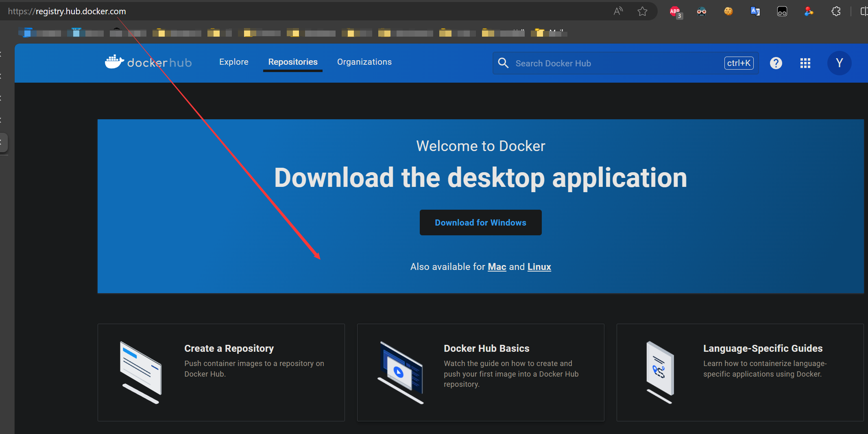Image resolution: width=868 pixels, height=434 pixels.
Task: Click "Watch the guide on how to create" description
Action: pos(511,374)
